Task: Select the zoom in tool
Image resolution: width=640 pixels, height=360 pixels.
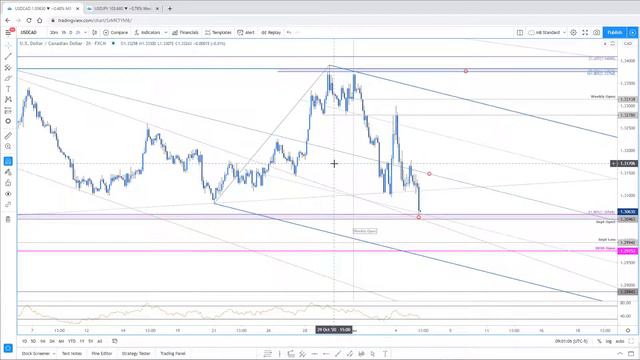Action: coord(8,146)
